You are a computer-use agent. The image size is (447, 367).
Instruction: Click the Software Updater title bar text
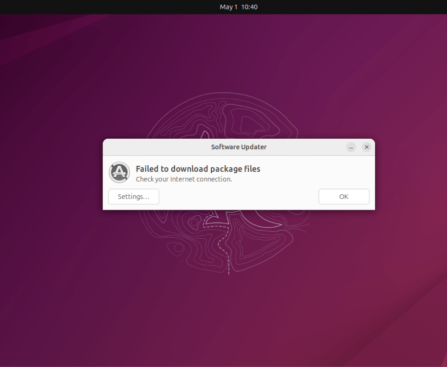click(x=239, y=147)
